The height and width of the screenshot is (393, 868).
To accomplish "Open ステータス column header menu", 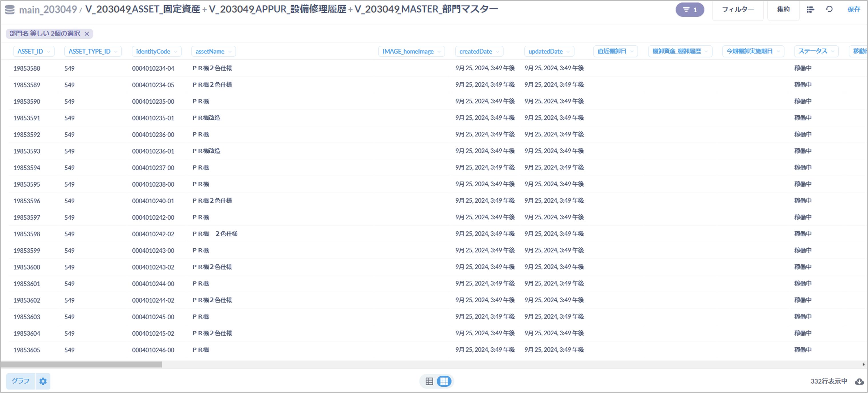I will pyautogui.click(x=816, y=51).
